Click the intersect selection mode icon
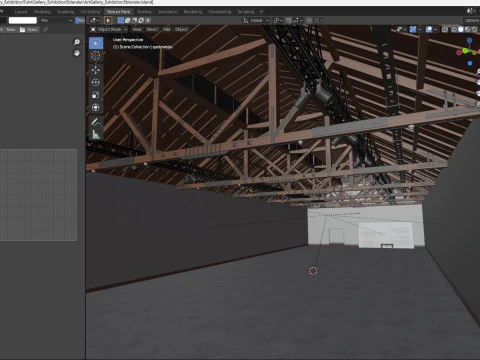 pos(148,21)
